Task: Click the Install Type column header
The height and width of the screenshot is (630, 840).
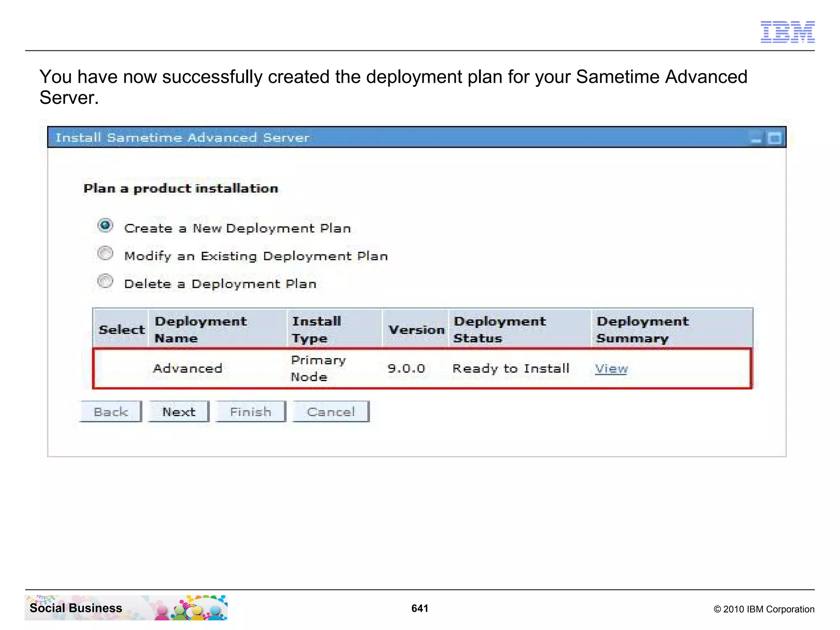Action: point(335,329)
